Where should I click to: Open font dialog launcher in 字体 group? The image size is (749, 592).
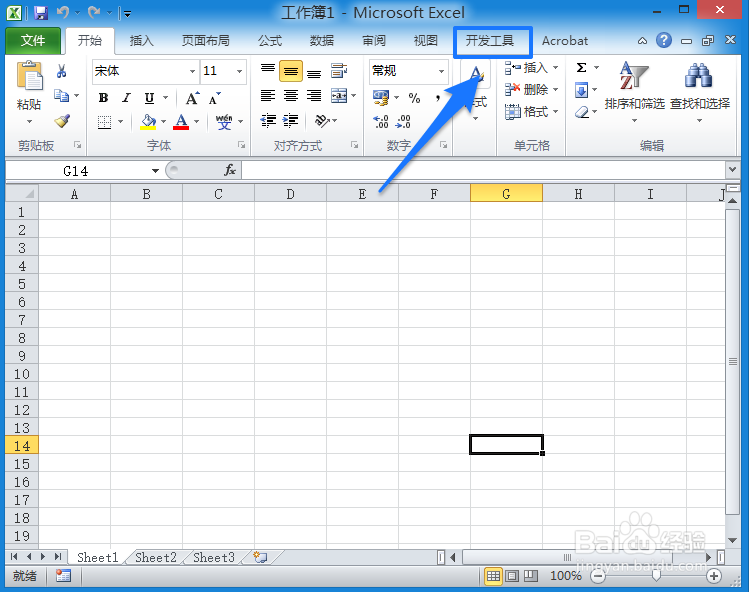(242, 145)
